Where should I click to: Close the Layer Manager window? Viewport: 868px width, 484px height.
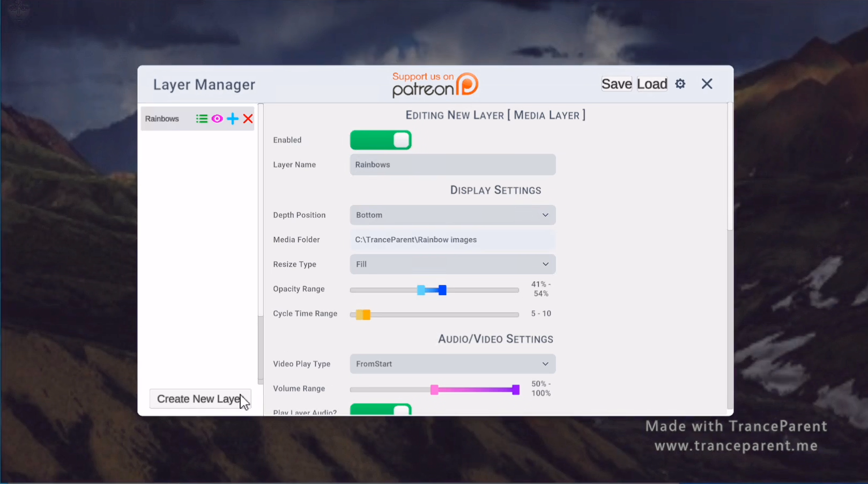click(x=707, y=84)
